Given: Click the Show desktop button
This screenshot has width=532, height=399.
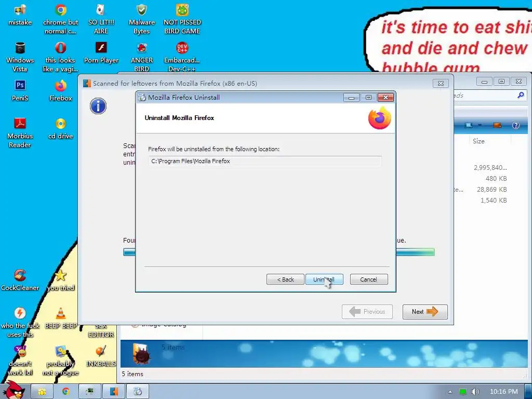Looking at the screenshot, I should [x=528, y=392].
